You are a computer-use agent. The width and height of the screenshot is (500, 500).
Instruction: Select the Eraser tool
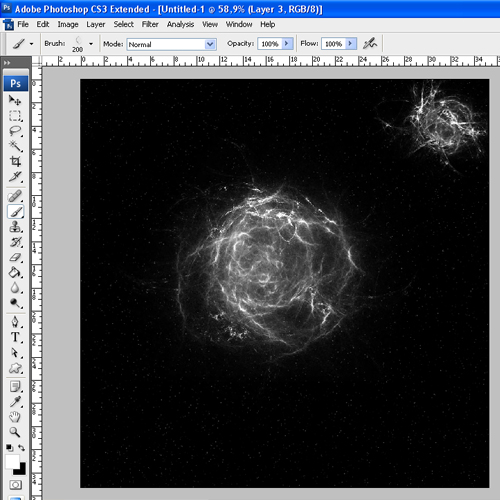[x=15, y=257]
